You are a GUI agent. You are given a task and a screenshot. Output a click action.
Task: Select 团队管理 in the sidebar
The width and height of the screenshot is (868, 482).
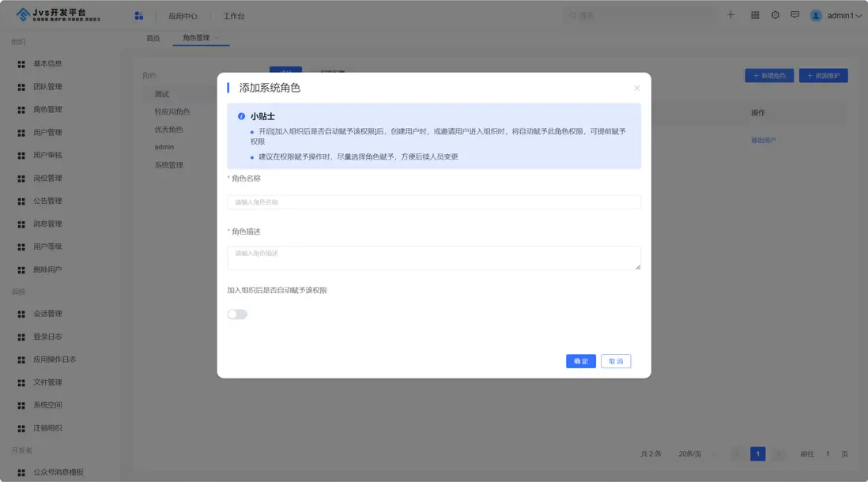[x=49, y=86]
